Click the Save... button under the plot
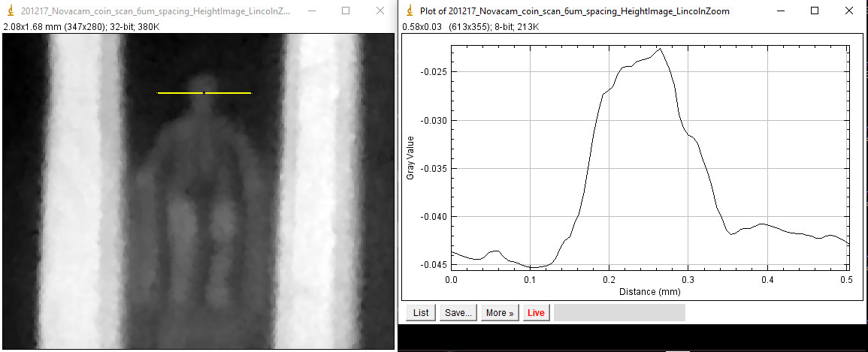The height and width of the screenshot is (352, 868). pyautogui.click(x=458, y=313)
